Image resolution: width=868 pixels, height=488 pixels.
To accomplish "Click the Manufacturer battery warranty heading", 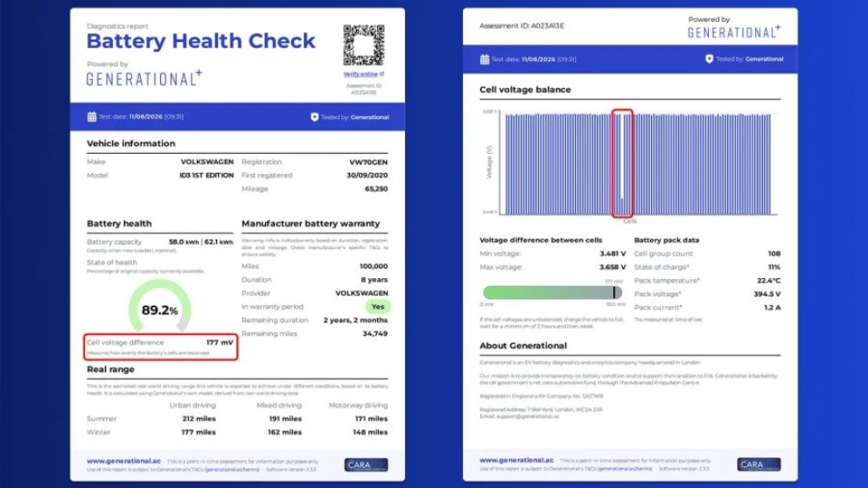I will [x=311, y=224].
